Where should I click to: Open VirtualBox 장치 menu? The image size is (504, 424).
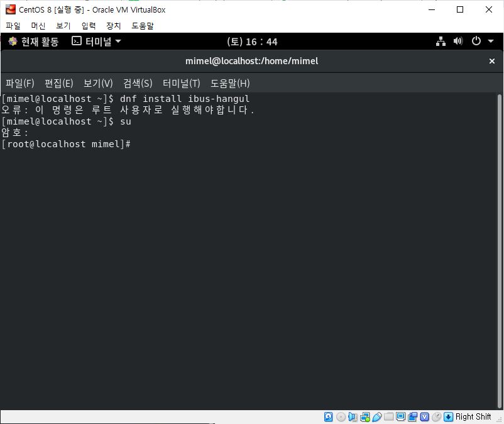pos(114,26)
